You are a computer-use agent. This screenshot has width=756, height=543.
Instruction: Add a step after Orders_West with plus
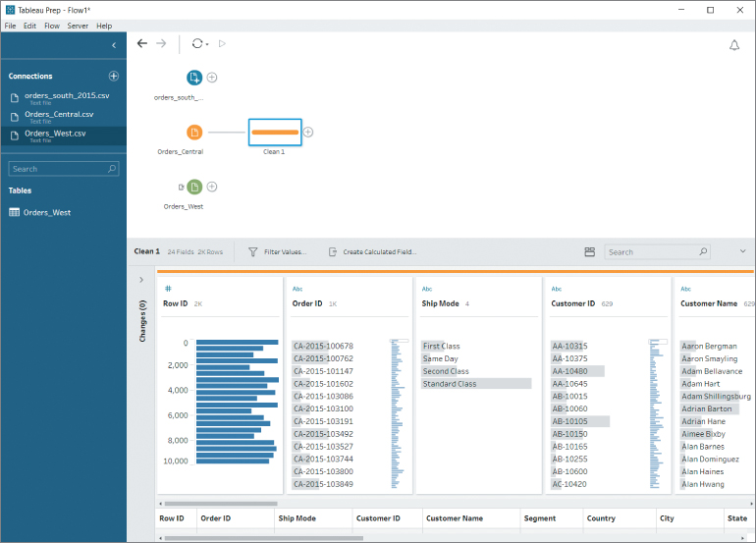(212, 187)
